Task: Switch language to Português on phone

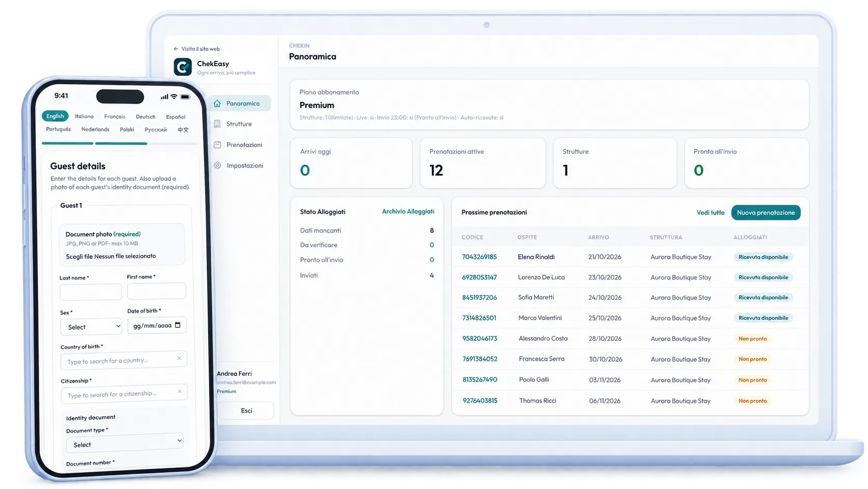Action: (x=59, y=129)
